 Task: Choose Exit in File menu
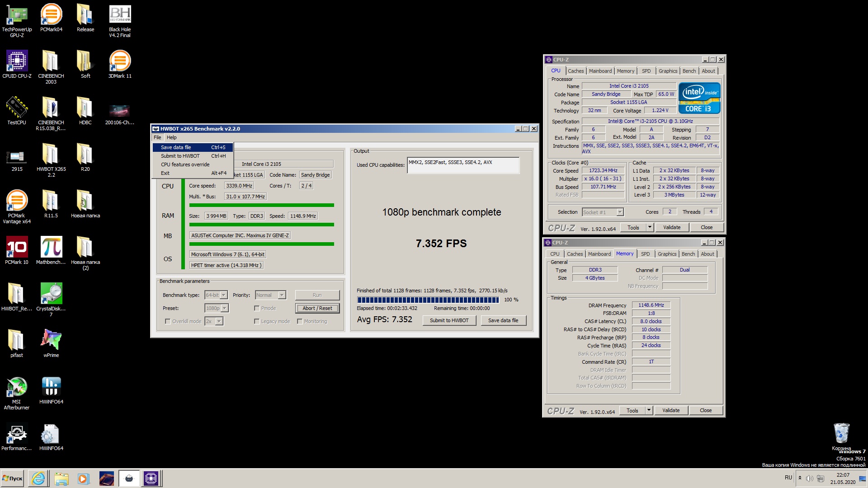(x=193, y=173)
